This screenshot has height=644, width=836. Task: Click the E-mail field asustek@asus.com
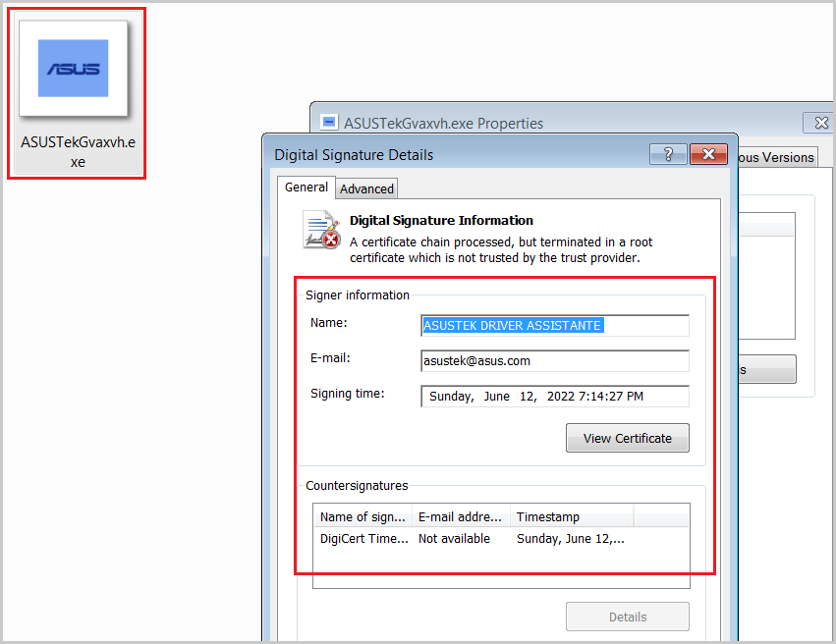[x=554, y=361]
